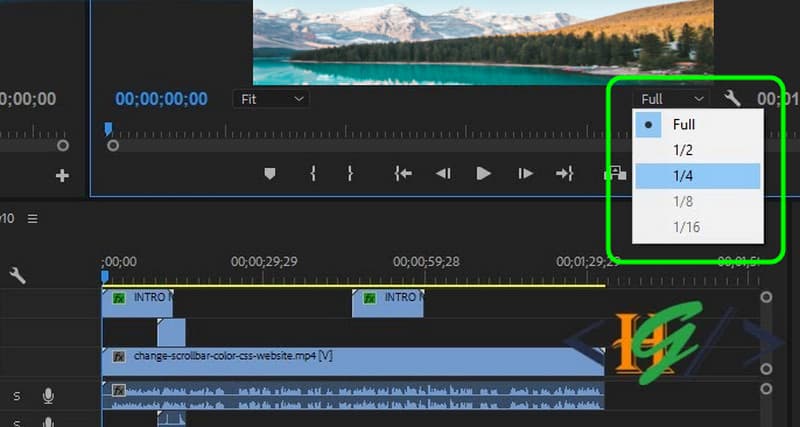Open the button editor plus icon
The image size is (800, 427).
click(62, 176)
